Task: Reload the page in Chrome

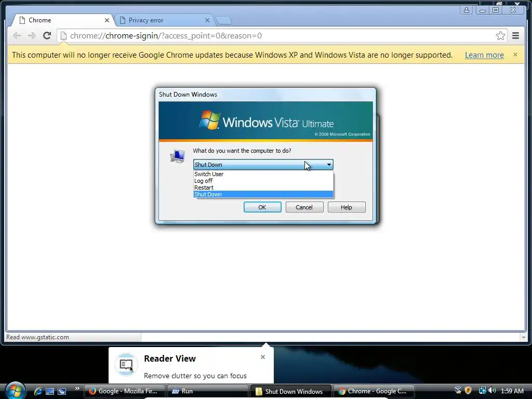Action: 47,36
